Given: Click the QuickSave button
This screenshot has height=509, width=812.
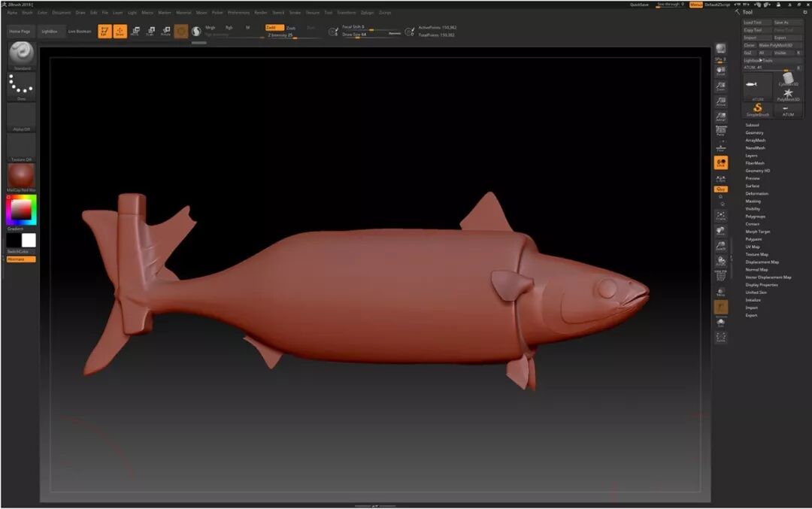Looking at the screenshot, I should (x=639, y=5).
